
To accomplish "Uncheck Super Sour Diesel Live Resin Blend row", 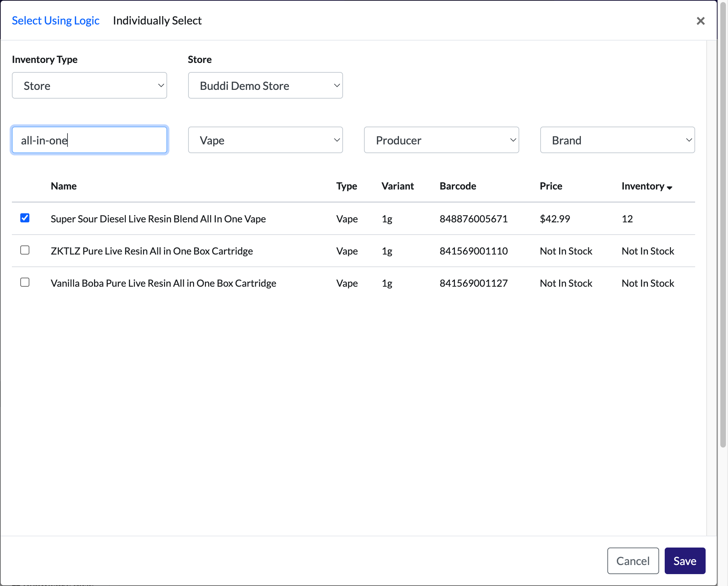I will click(x=25, y=218).
